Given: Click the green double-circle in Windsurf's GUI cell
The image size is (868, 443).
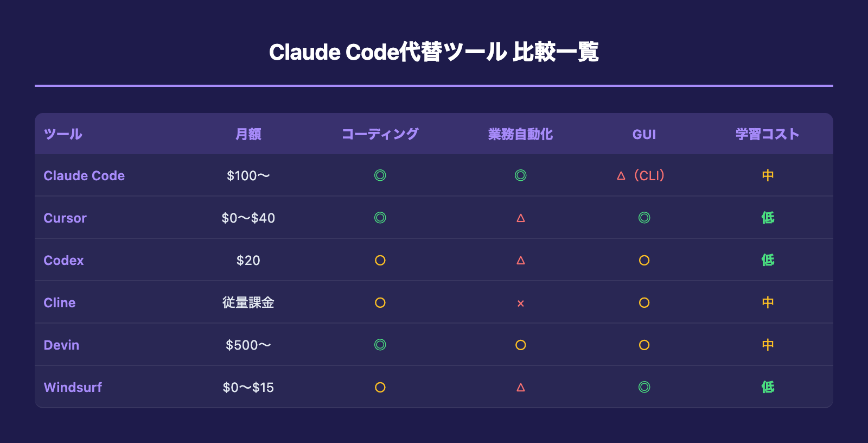Looking at the screenshot, I should tap(644, 387).
